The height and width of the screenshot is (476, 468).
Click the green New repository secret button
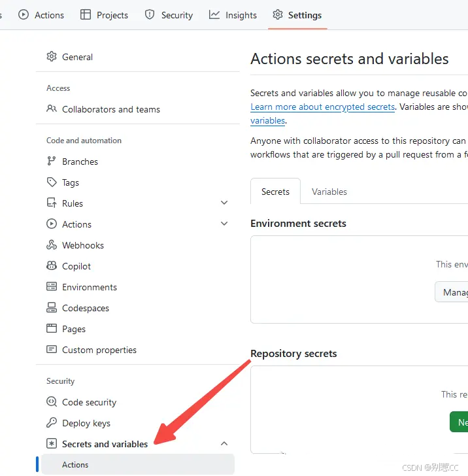point(459,422)
